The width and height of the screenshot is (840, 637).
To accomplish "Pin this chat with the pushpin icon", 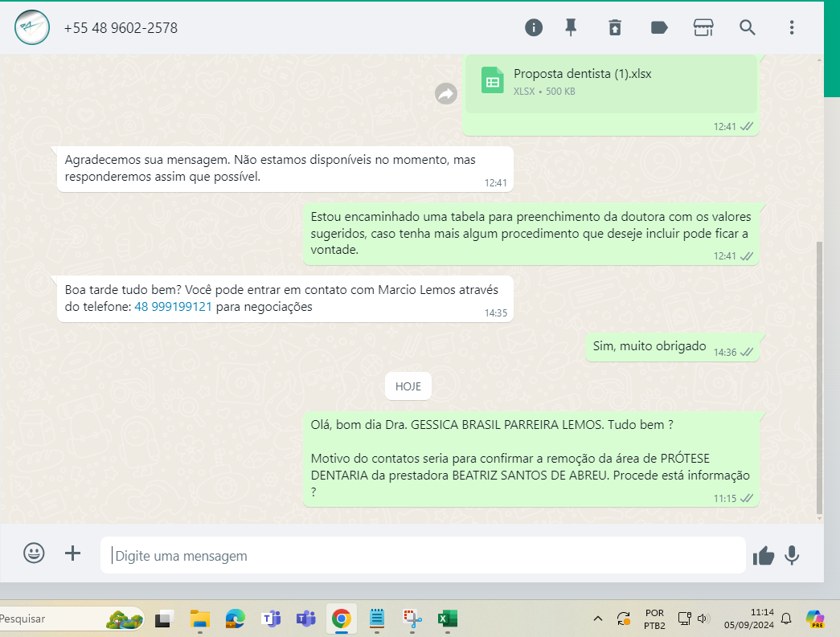I will (571, 27).
